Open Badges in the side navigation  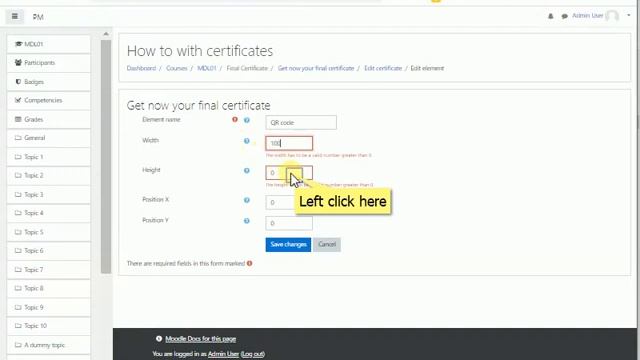coord(49,82)
